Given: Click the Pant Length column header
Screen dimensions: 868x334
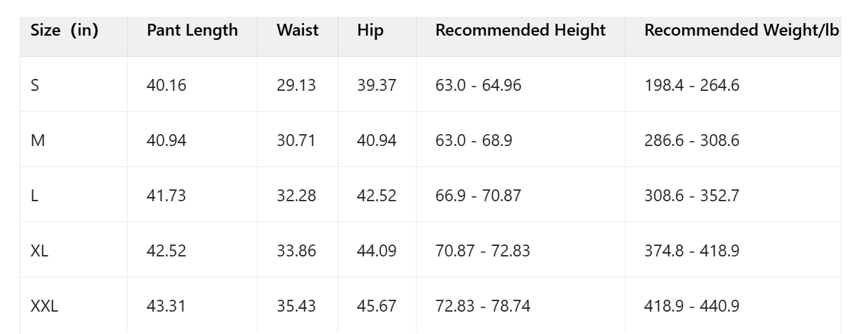Looking at the screenshot, I should click(x=192, y=31).
